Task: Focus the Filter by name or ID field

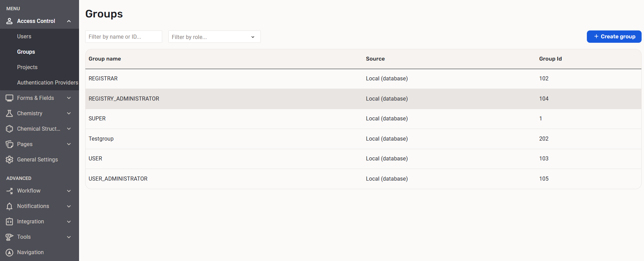Action: click(124, 37)
